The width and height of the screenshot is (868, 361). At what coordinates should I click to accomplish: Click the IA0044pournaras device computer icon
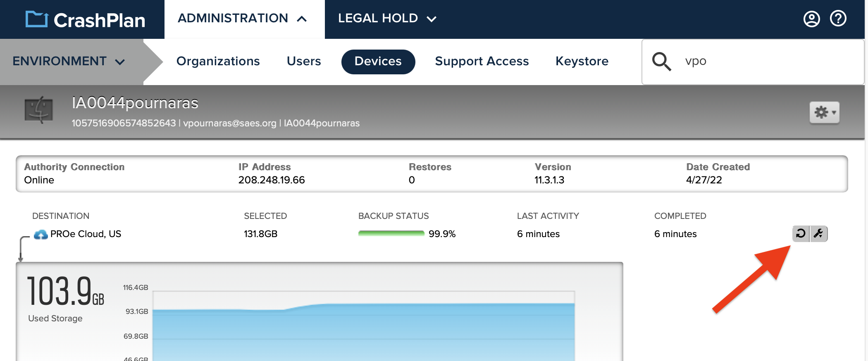[x=39, y=110]
